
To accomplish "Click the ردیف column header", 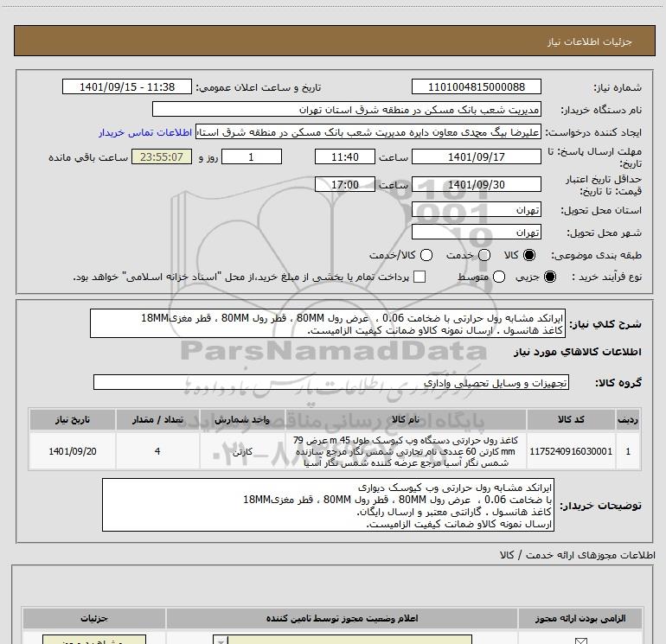I will pyautogui.click(x=628, y=420).
